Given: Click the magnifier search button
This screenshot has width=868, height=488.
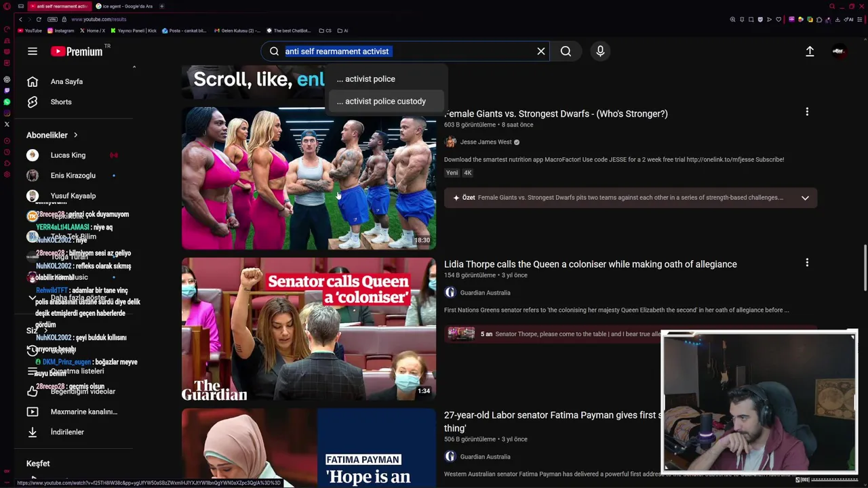Looking at the screenshot, I should (566, 52).
